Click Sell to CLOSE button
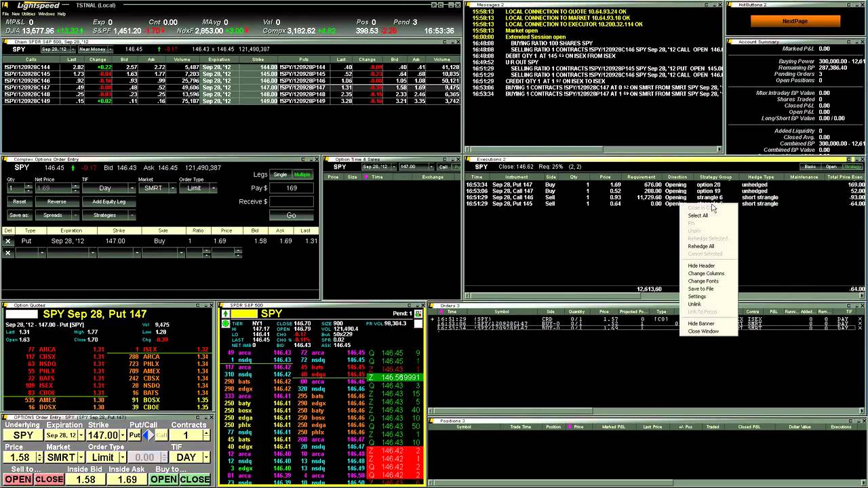The height and width of the screenshot is (488, 868). [50, 479]
